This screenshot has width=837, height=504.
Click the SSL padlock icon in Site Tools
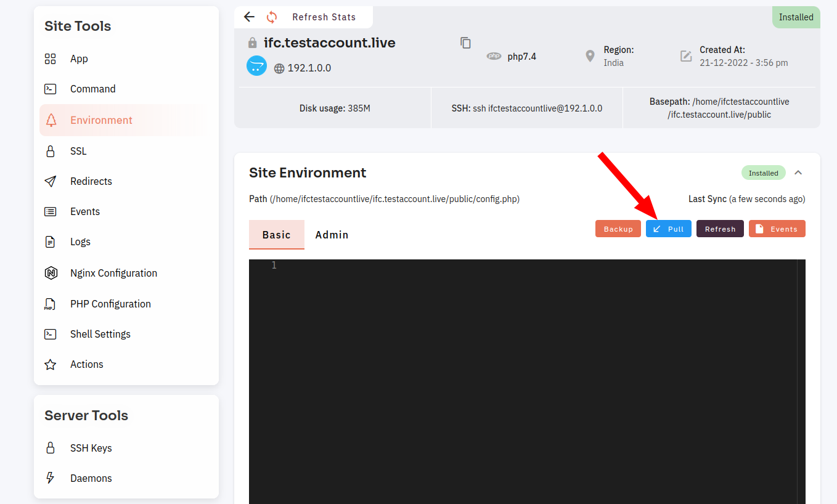tap(51, 151)
